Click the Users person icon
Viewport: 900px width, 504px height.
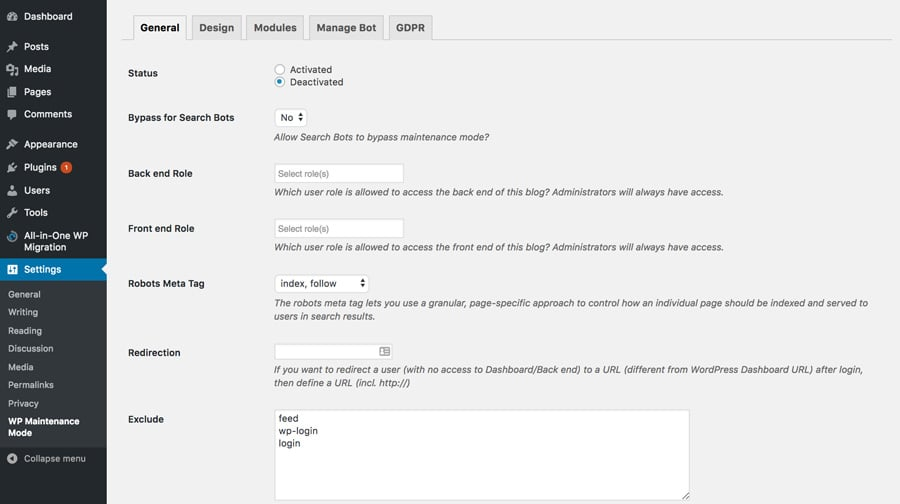(12, 190)
